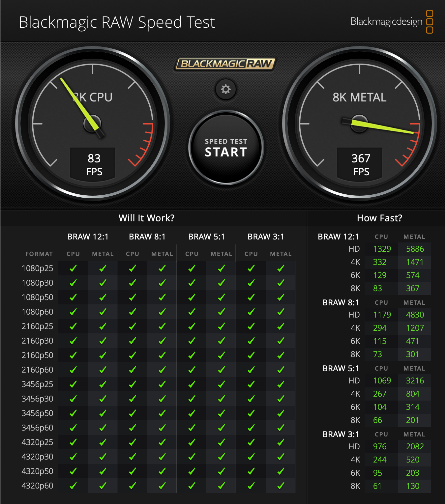Click the 4320p60 format row label
This screenshot has height=504, width=445.
pyautogui.click(x=37, y=486)
